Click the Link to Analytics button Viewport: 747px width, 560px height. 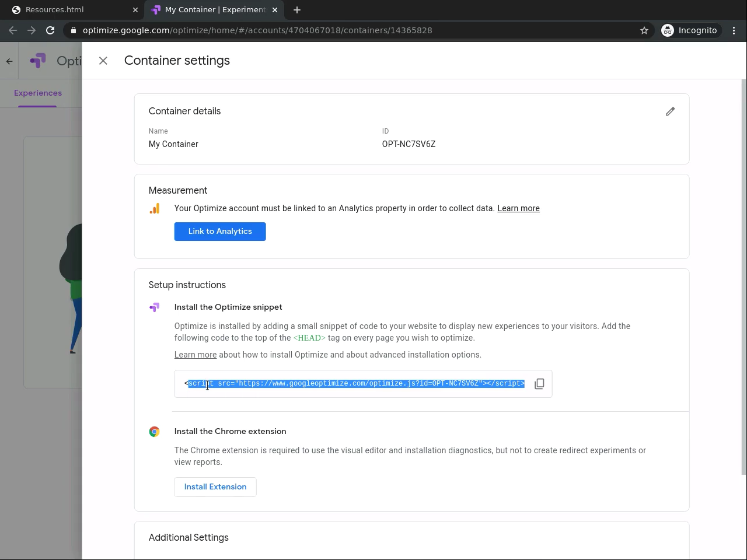220,232
